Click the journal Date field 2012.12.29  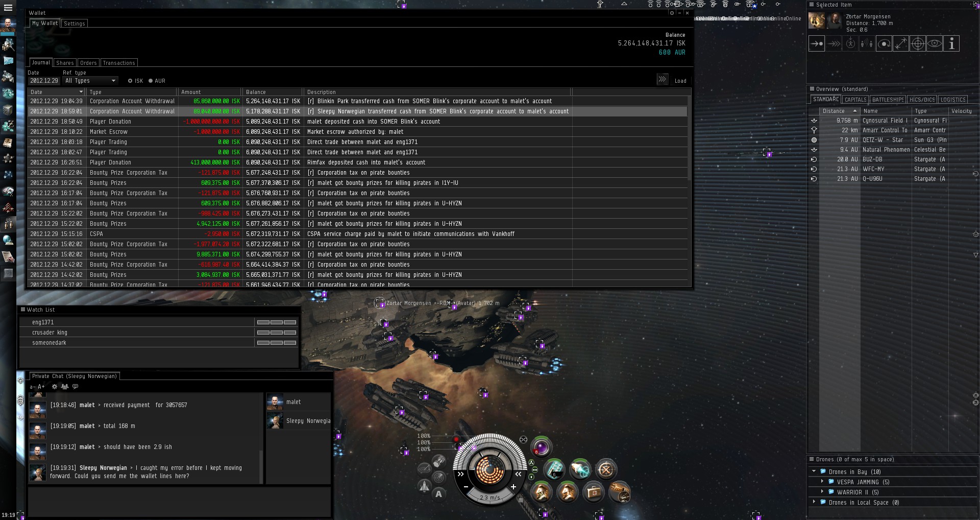pos(44,81)
